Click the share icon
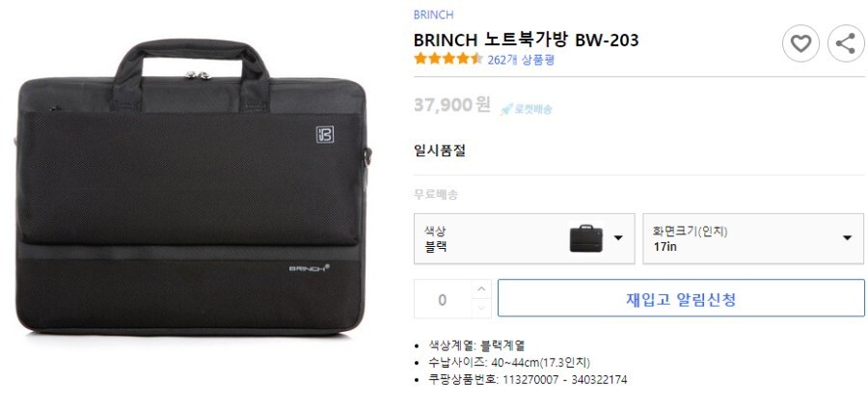 [x=845, y=43]
